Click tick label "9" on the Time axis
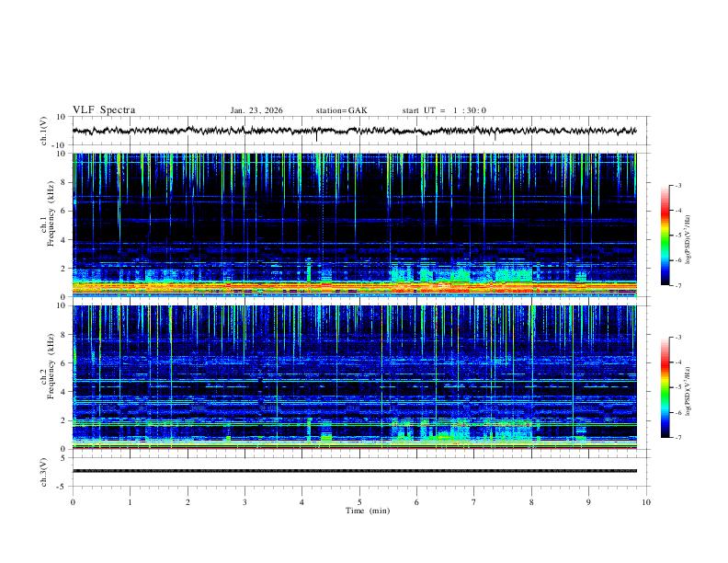The image size is (728, 563). [x=588, y=502]
